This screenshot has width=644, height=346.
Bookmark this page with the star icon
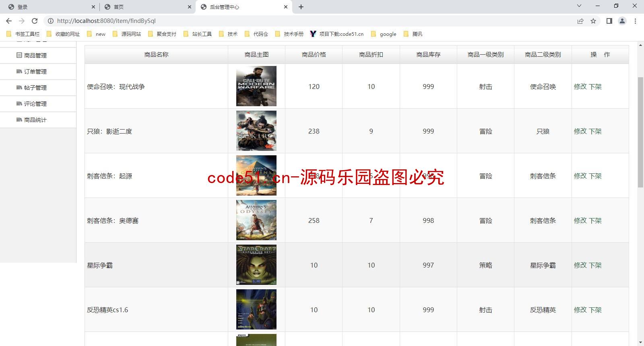[593, 21]
